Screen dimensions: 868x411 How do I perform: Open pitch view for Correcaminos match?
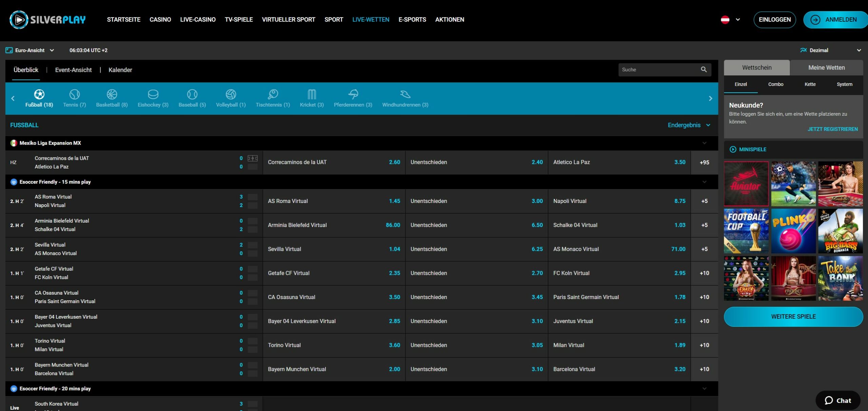click(x=252, y=158)
